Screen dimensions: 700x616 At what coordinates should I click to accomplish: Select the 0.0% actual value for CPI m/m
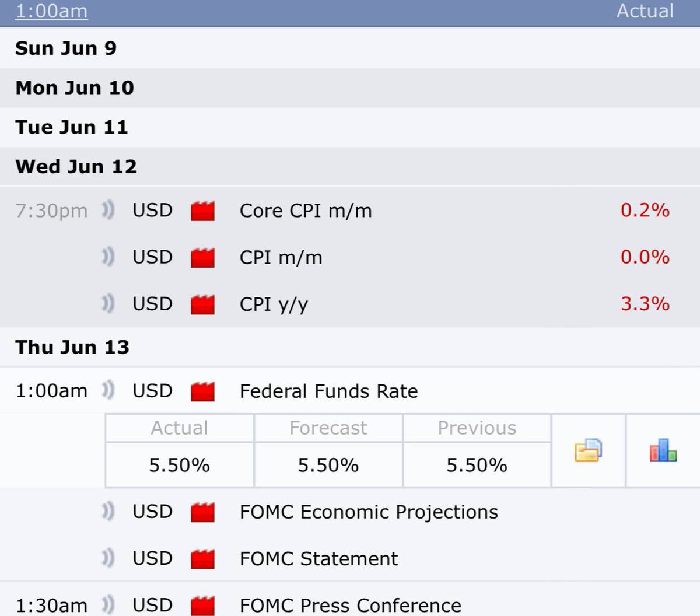coord(645,257)
